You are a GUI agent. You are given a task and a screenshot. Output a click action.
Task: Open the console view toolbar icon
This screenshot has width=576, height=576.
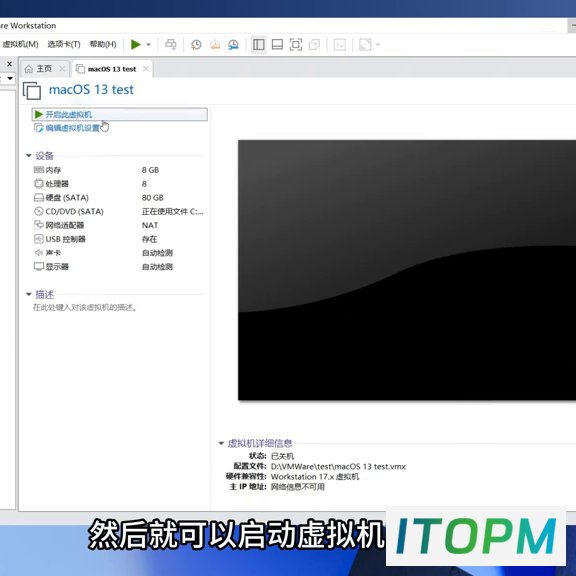tap(340, 44)
